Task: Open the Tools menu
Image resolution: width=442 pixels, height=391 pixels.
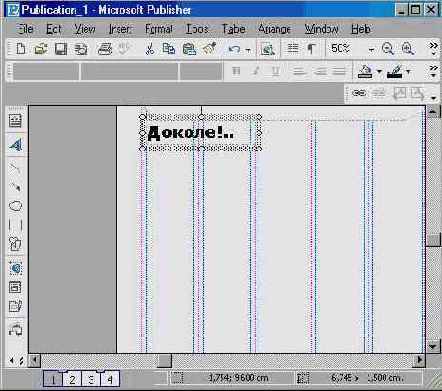Action: tap(197, 29)
